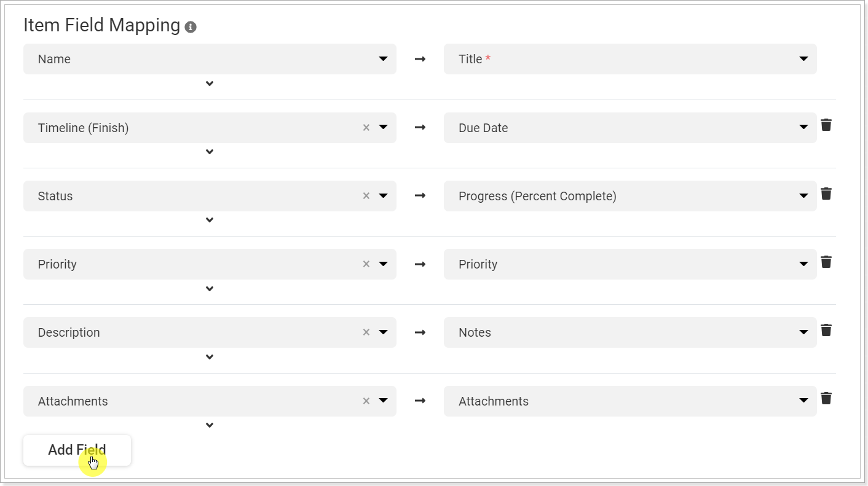Open the Due Date dropdown
The width and height of the screenshot is (868, 486).
click(x=803, y=127)
